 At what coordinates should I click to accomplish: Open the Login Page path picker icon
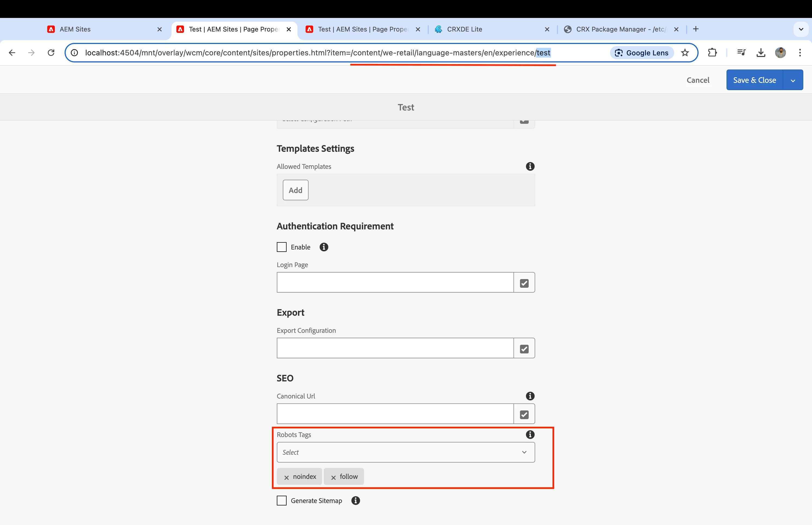click(x=524, y=283)
